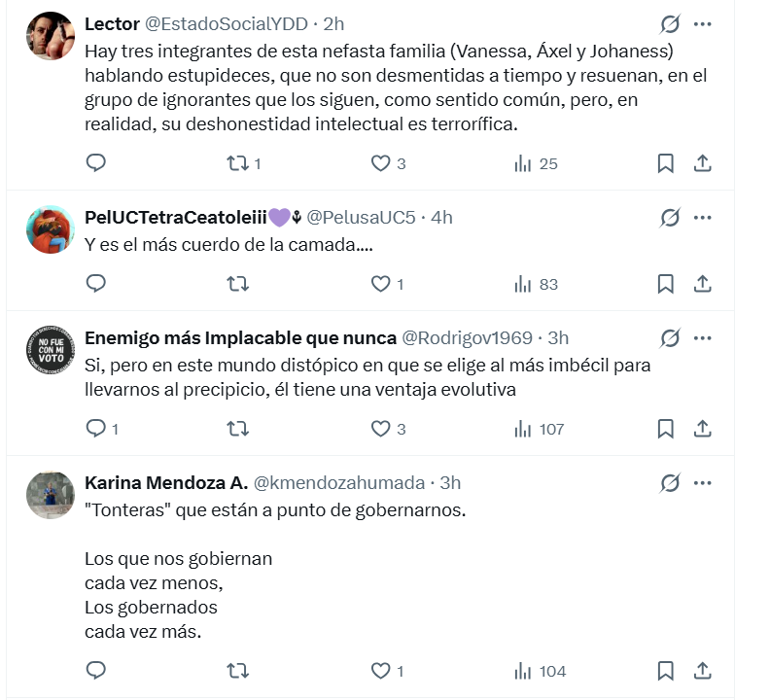
Task: View analytics of PelUCTetraCeatoleiii's tweet showing 83
Action: point(536,284)
